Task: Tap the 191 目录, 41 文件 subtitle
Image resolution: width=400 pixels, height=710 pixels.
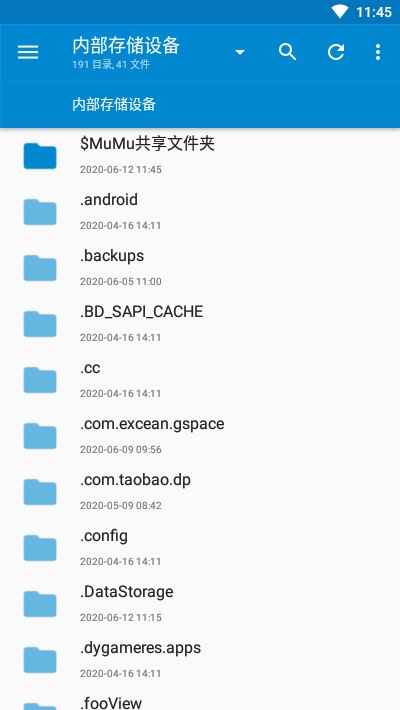Action: tap(111, 65)
